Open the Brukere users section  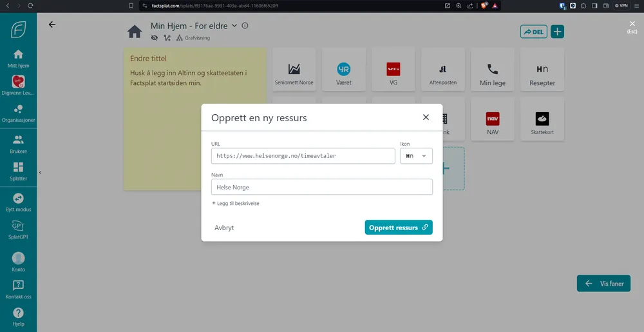[18, 140]
